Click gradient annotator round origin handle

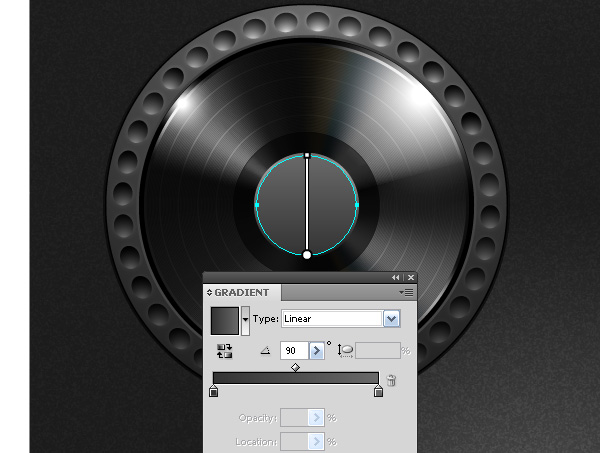(307, 255)
